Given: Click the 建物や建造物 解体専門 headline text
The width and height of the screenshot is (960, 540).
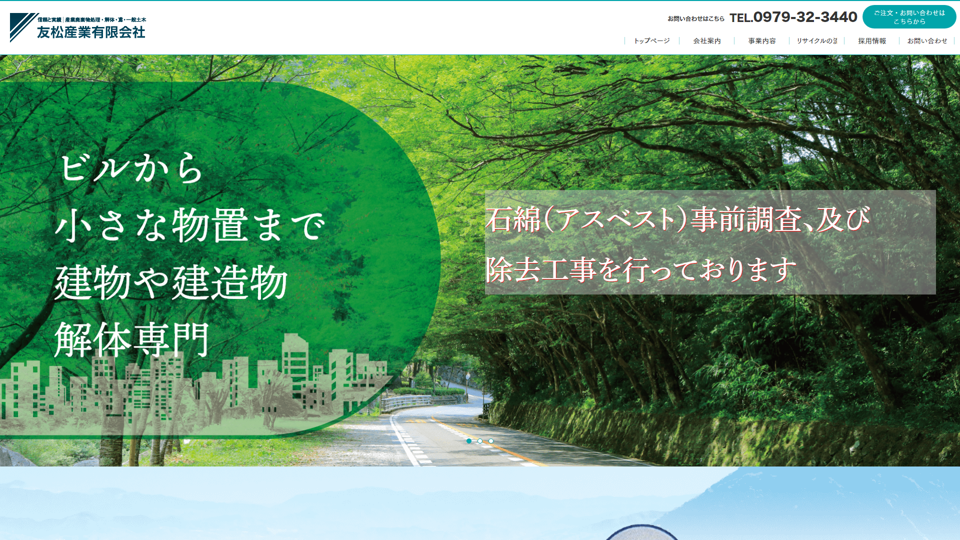Looking at the screenshot, I should pyautogui.click(x=170, y=310).
